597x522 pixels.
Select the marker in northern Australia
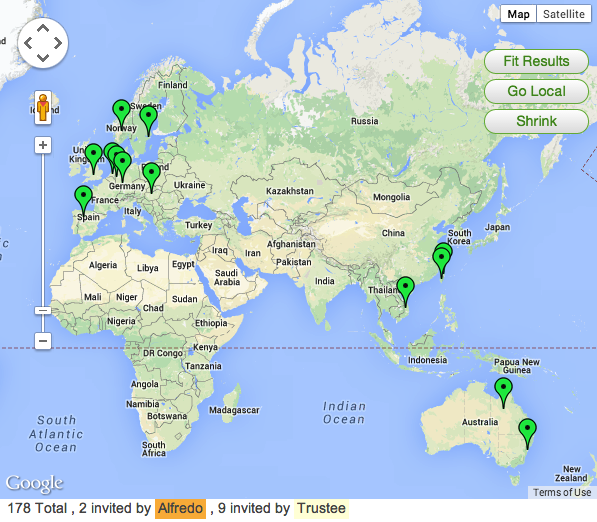tap(503, 391)
